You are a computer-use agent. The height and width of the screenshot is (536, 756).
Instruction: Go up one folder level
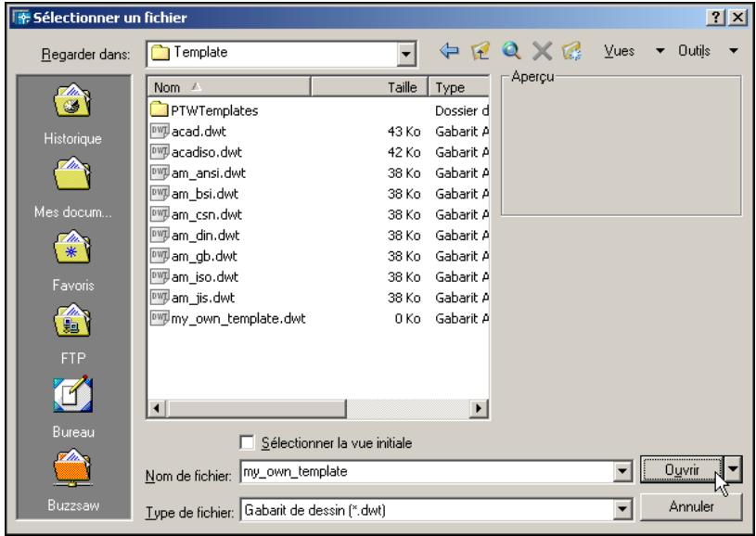[x=481, y=51]
